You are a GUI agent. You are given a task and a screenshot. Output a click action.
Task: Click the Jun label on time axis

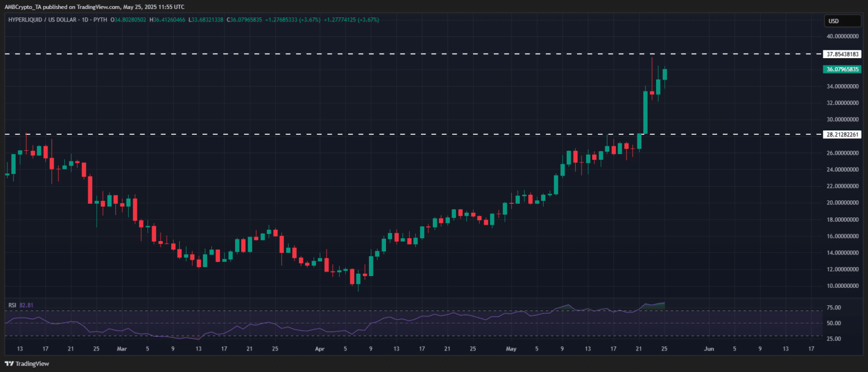(x=709, y=349)
